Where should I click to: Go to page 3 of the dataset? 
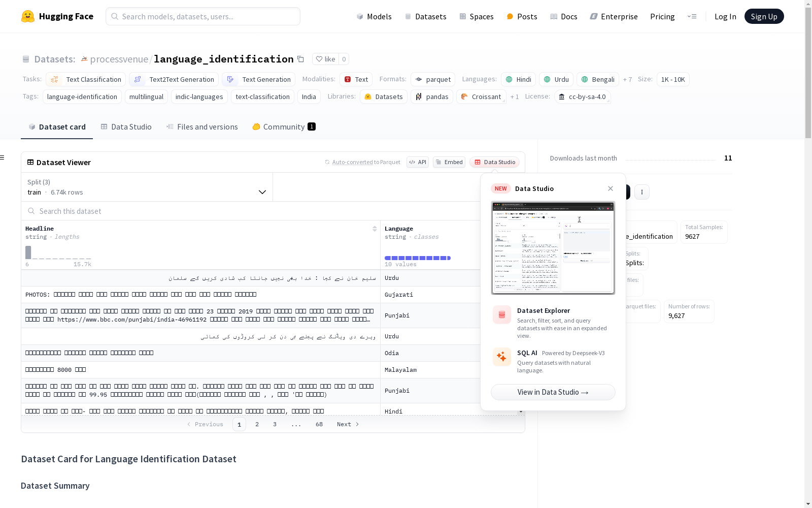tap(275, 424)
